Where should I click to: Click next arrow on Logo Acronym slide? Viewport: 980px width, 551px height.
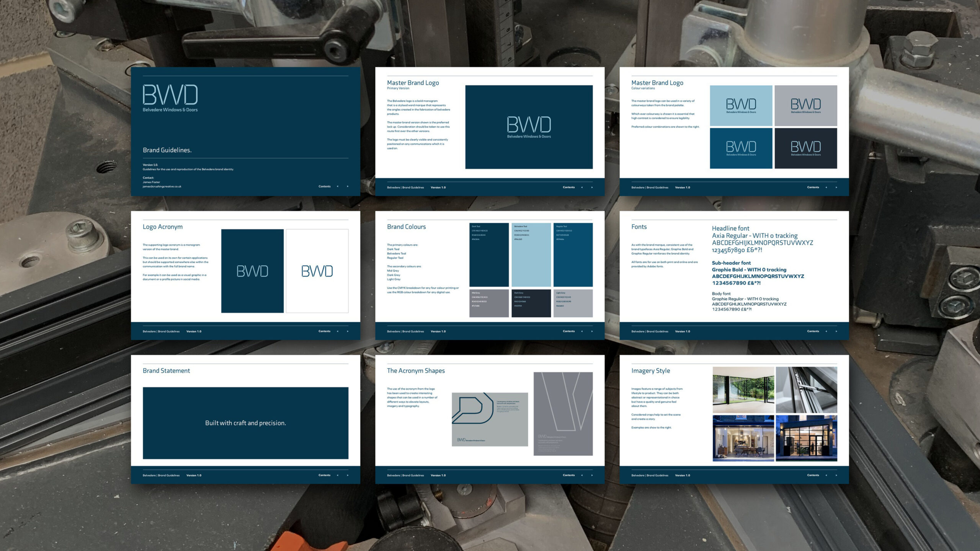click(x=348, y=331)
